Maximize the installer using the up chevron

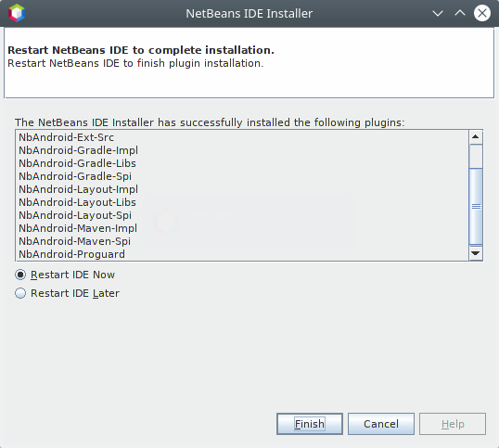click(460, 13)
